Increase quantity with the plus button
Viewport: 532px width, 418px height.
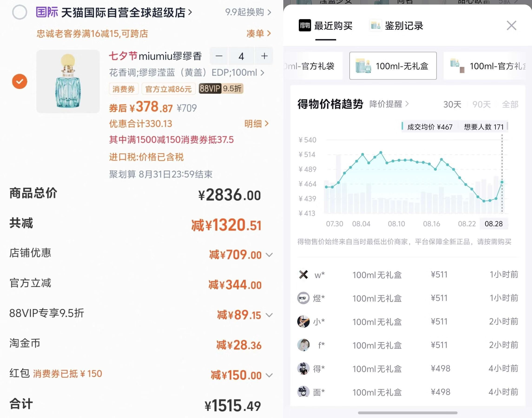coord(264,56)
